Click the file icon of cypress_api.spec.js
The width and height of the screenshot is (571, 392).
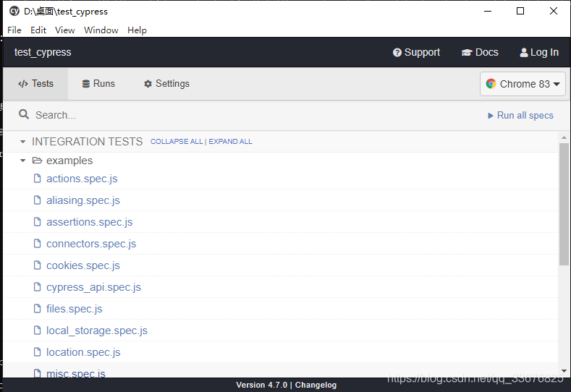37,287
